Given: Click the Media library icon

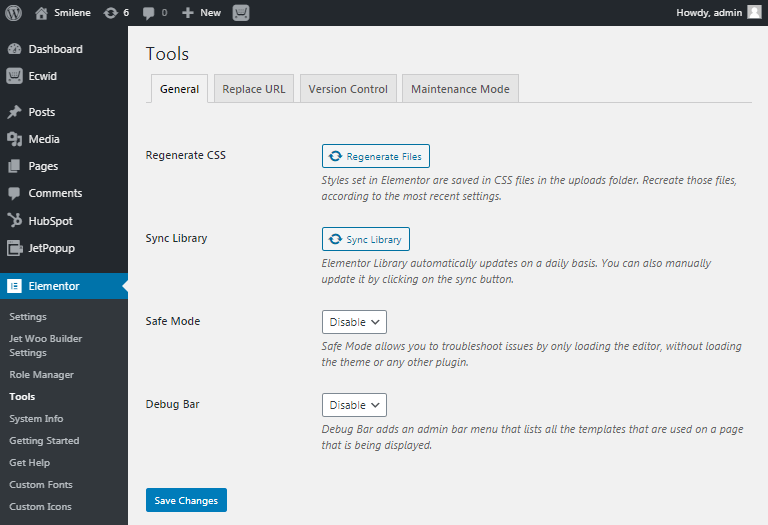Looking at the screenshot, I should (15, 139).
